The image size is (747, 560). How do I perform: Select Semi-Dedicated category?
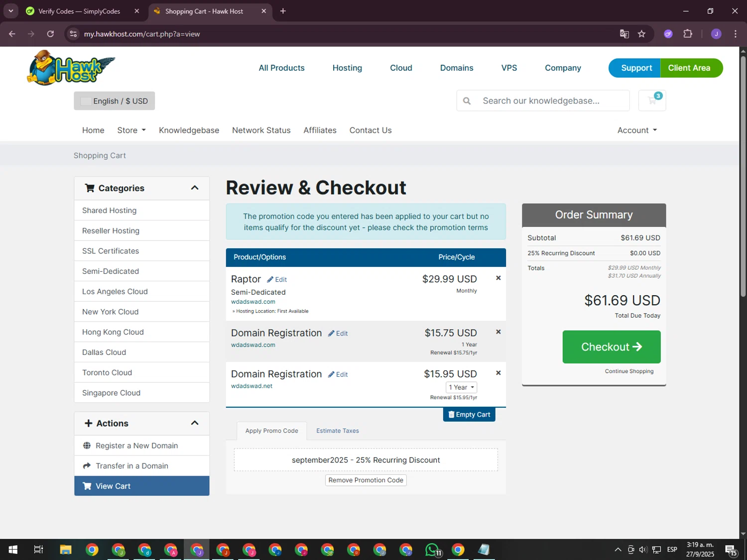point(142,271)
